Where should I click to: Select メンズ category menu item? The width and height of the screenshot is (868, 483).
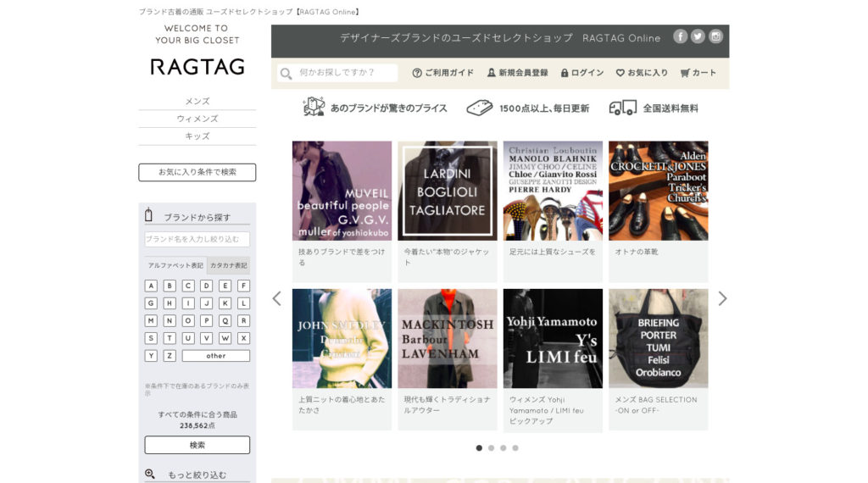pos(197,101)
